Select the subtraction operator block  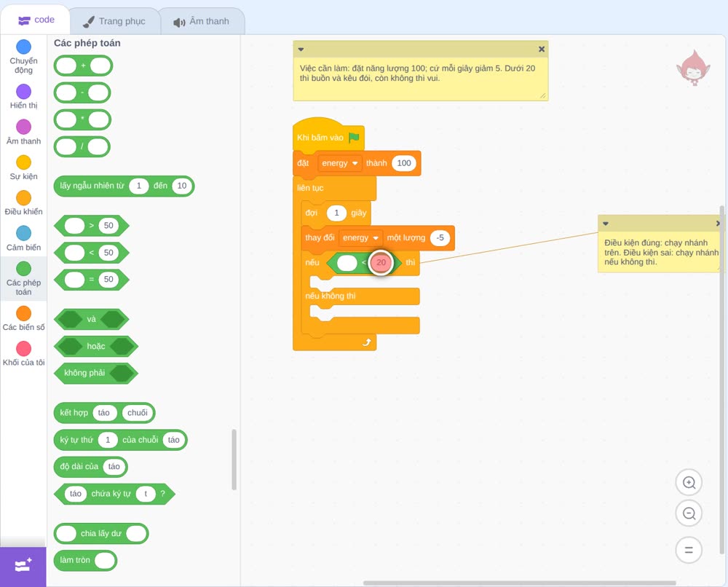coord(82,92)
